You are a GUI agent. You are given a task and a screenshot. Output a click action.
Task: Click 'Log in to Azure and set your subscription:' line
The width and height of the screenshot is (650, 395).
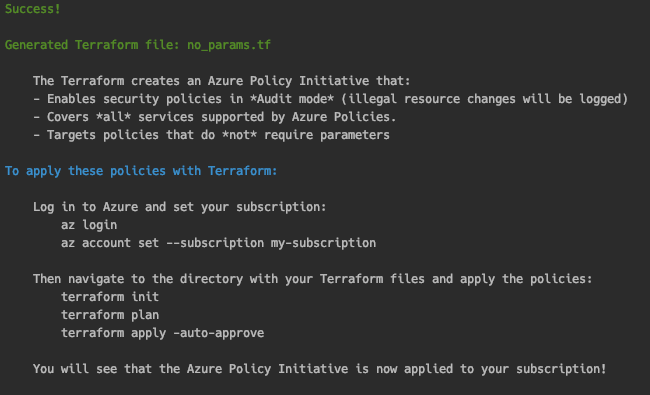click(x=179, y=207)
